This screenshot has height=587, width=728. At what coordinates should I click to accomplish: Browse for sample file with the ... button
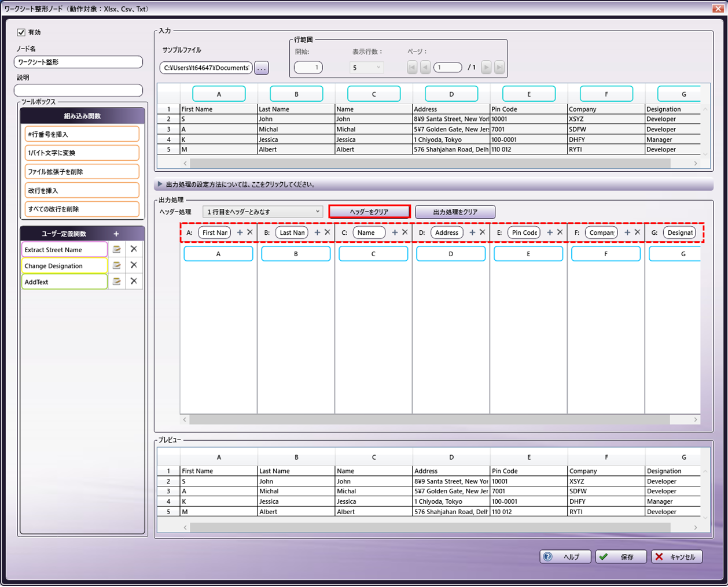point(262,68)
